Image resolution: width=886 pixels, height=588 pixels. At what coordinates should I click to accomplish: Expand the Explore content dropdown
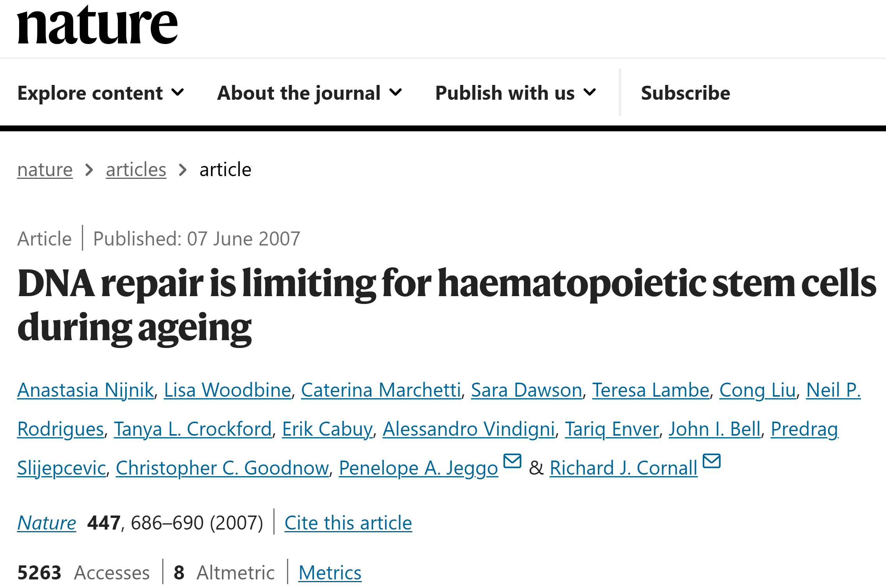[x=101, y=93]
